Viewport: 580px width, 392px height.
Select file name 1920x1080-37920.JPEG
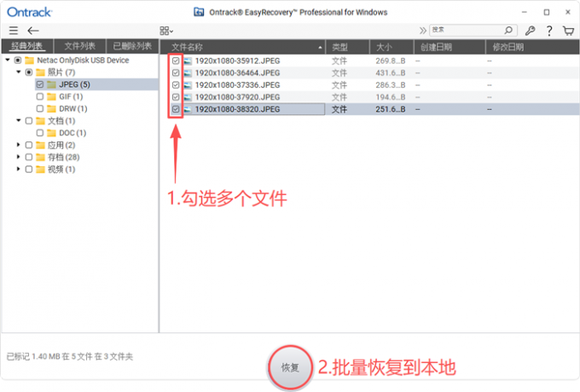click(237, 97)
